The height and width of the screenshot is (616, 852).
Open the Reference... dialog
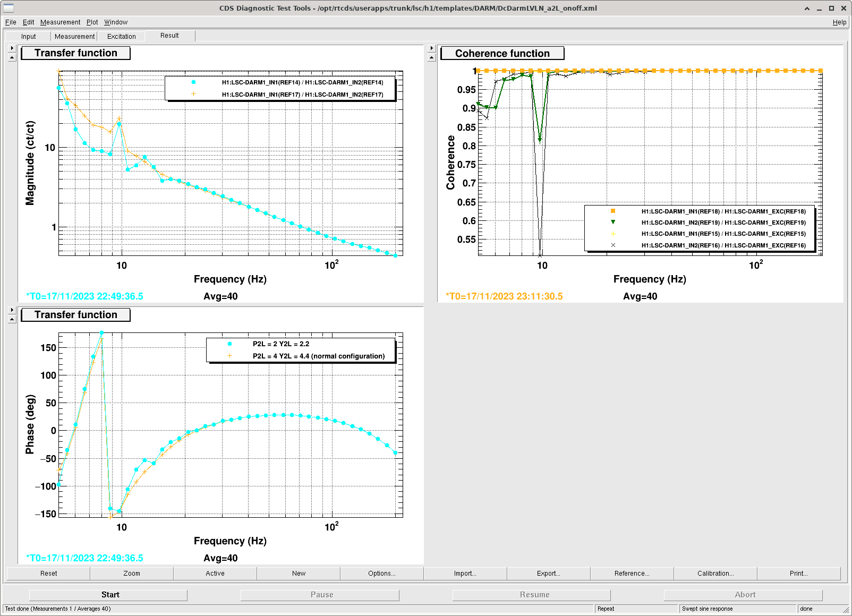pyautogui.click(x=632, y=574)
